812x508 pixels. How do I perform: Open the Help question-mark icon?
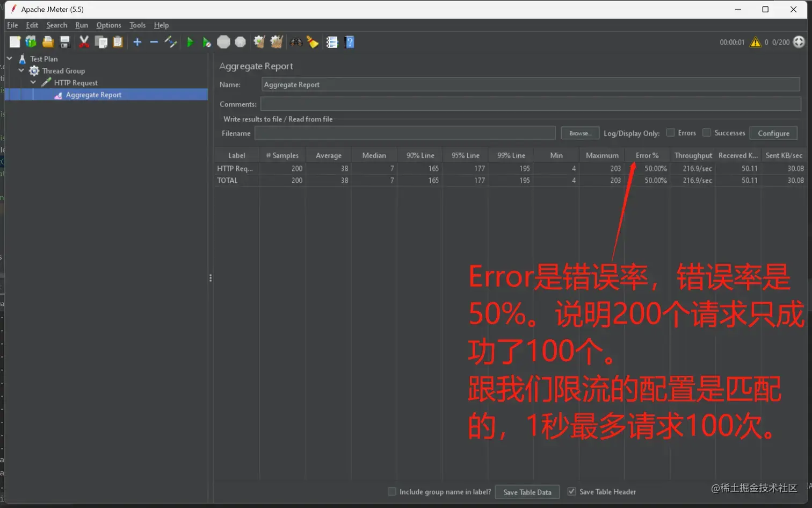tap(350, 42)
